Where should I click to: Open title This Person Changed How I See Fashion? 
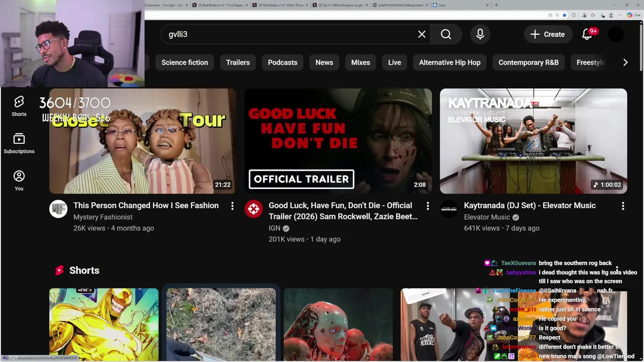coord(146,205)
